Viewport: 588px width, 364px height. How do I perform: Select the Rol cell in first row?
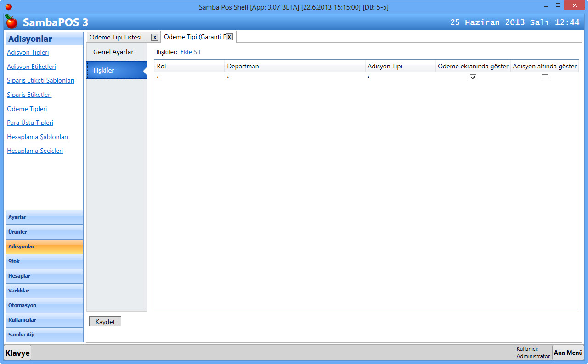pos(189,78)
